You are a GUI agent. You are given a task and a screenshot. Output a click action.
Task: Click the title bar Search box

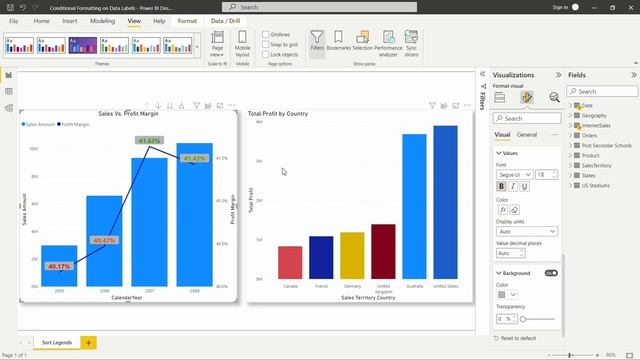pyautogui.click(x=319, y=7)
